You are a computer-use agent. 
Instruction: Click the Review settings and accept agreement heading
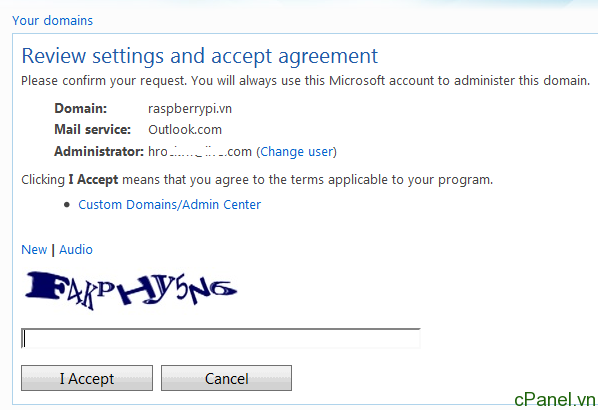point(199,56)
